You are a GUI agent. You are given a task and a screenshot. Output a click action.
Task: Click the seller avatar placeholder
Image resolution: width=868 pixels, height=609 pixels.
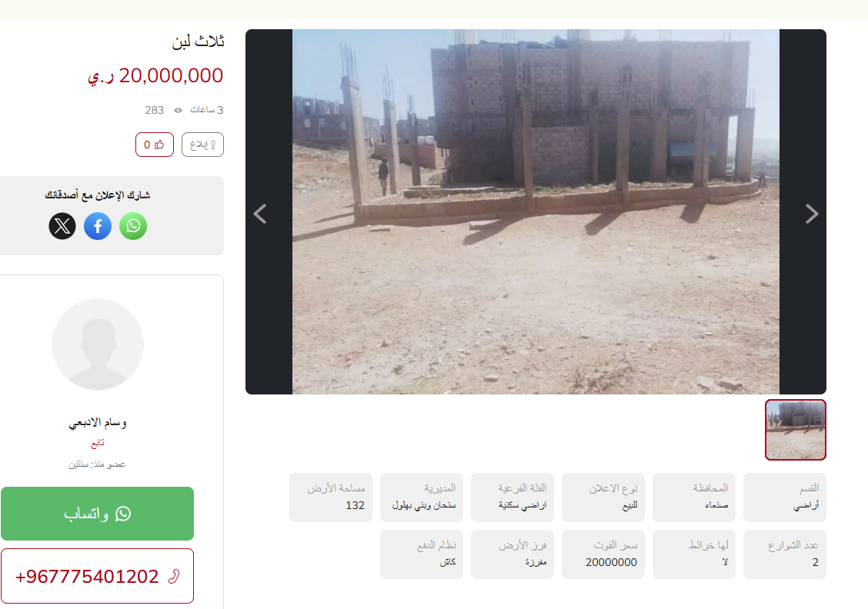[x=98, y=344]
